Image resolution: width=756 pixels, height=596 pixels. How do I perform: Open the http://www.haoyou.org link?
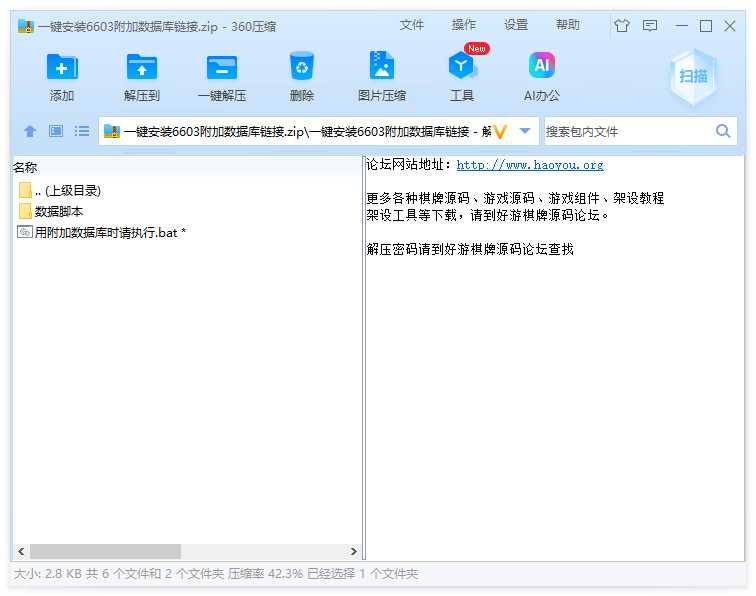pyautogui.click(x=530, y=165)
